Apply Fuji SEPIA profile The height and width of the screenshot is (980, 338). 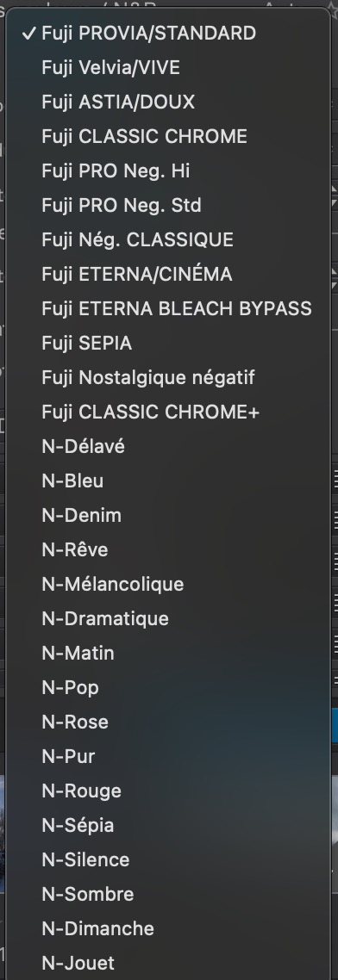[168, 343]
